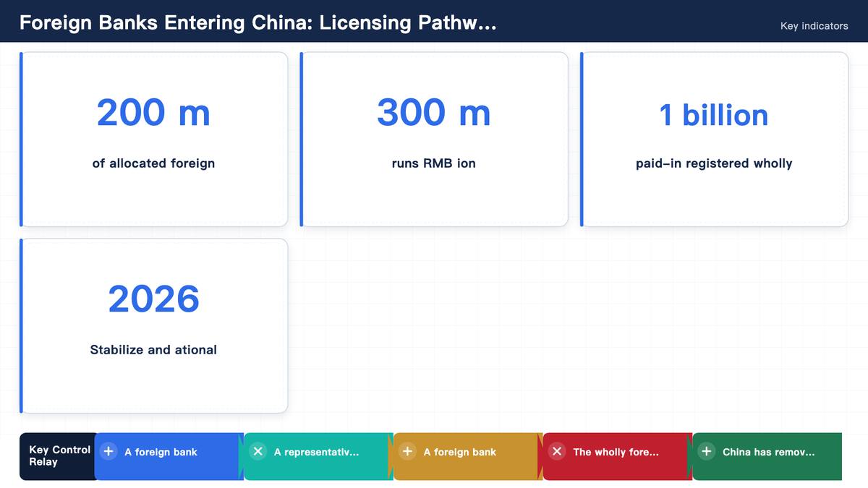Screen dimensions: 868x488
Task: Select the gold 'A foreign bank' relay step
Action: pyautogui.click(x=468, y=456)
